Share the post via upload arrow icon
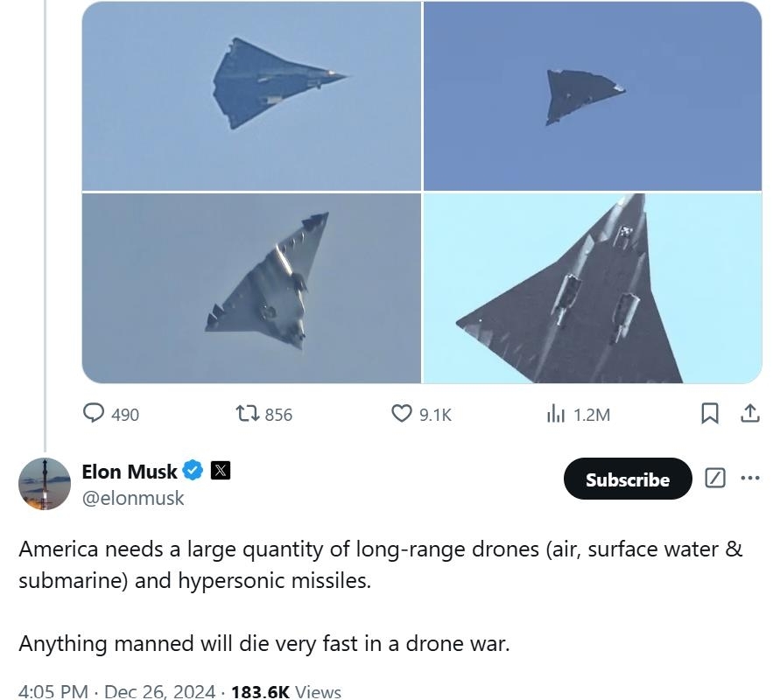This screenshot has height=700, width=773. [750, 413]
